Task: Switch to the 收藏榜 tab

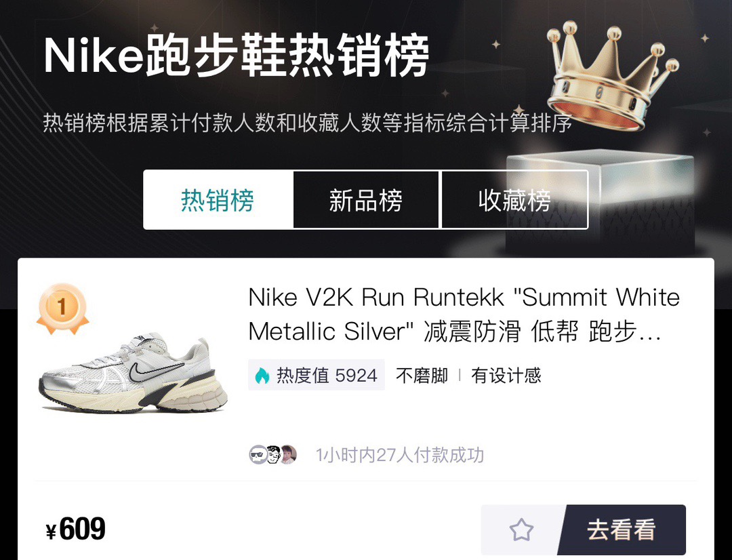Action: (514, 200)
